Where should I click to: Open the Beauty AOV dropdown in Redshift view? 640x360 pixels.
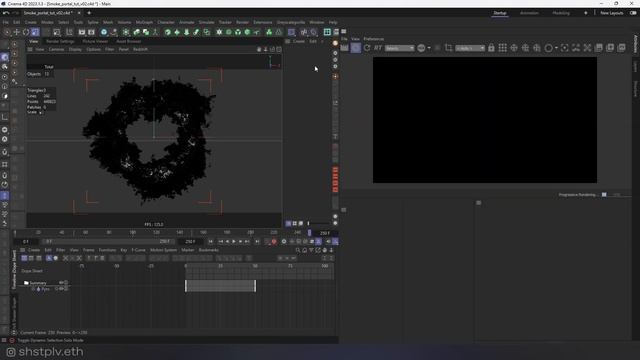pyautogui.click(x=400, y=48)
